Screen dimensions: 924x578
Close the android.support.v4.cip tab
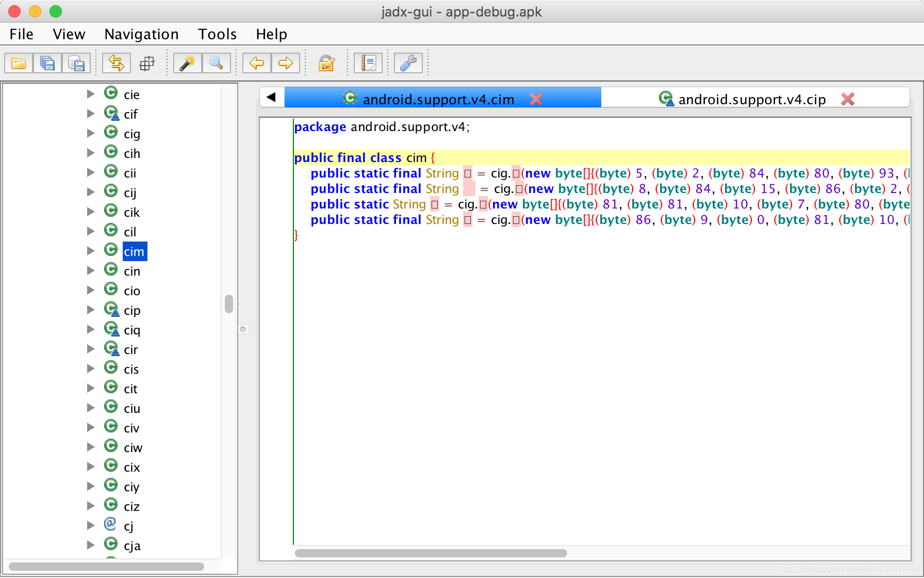[848, 99]
